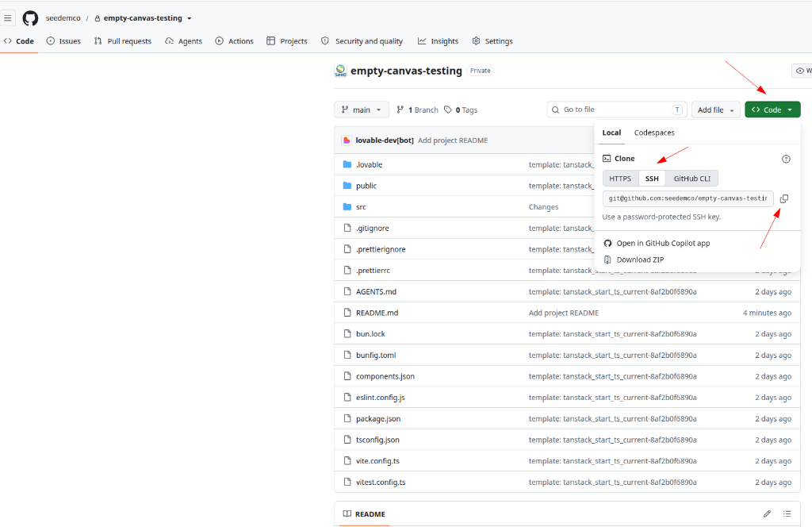Open the README.md file
The height and width of the screenshot is (527, 812).
point(377,313)
